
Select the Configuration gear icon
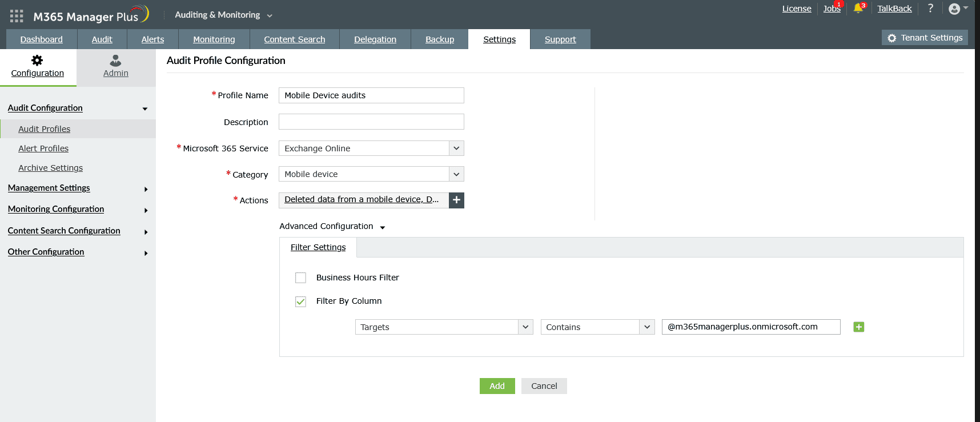(37, 61)
